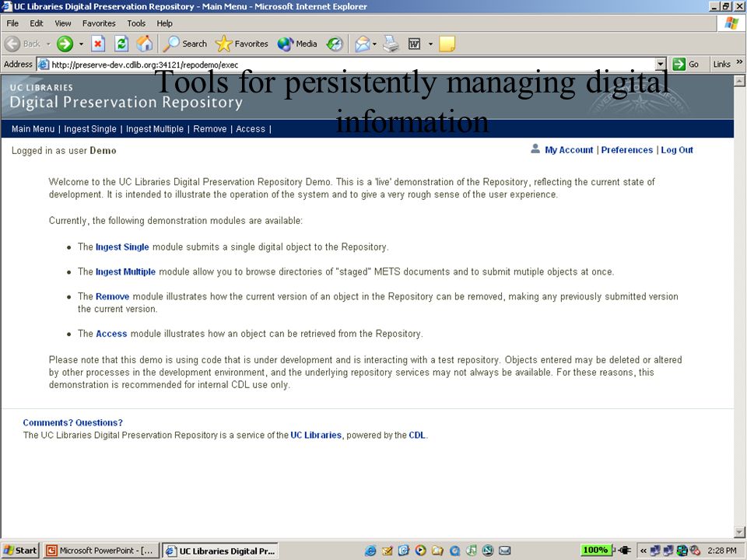Click the power plug tray icon
The height and width of the screenshot is (560, 747).
[x=622, y=551]
